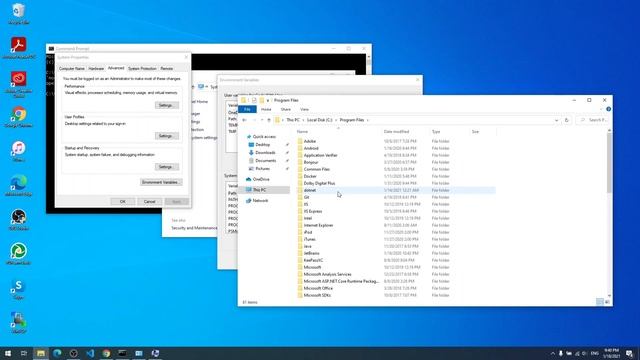Open Microsoft Edge from the taskbar
The width and height of the screenshot is (640, 360).
(57, 353)
